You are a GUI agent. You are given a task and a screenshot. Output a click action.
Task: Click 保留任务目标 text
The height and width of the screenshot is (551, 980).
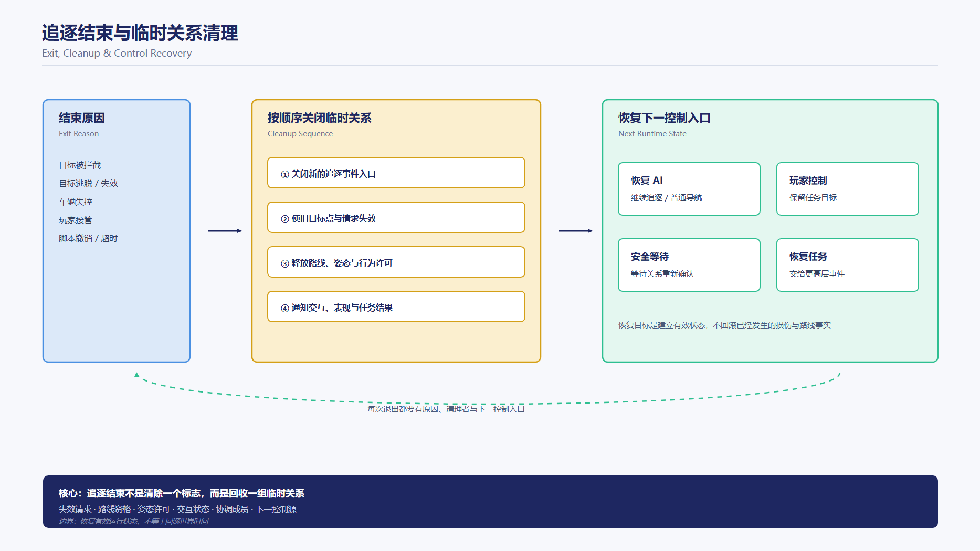[x=813, y=198]
